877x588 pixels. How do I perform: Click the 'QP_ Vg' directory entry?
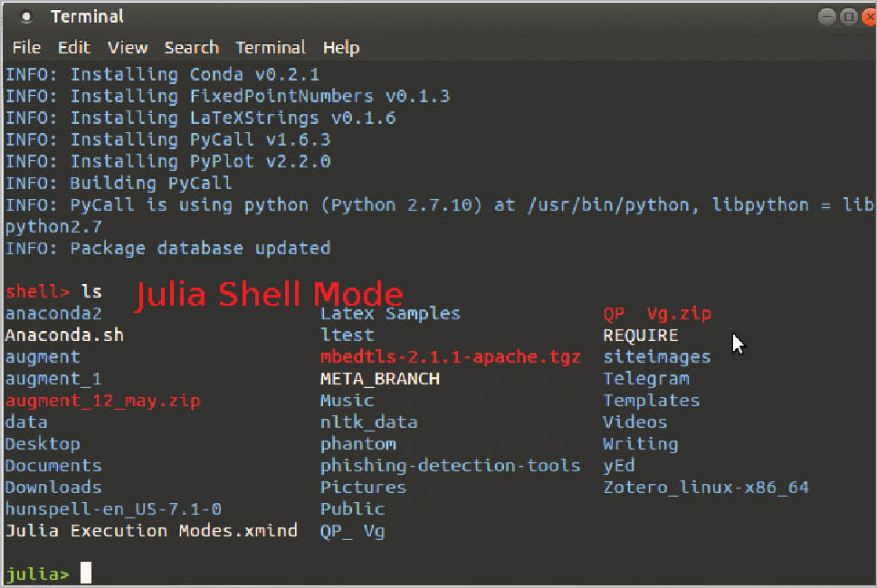(352, 532)
